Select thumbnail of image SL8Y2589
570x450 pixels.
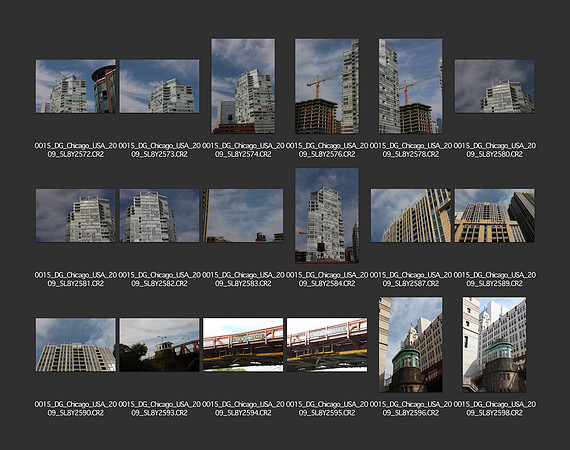[494, 215]
